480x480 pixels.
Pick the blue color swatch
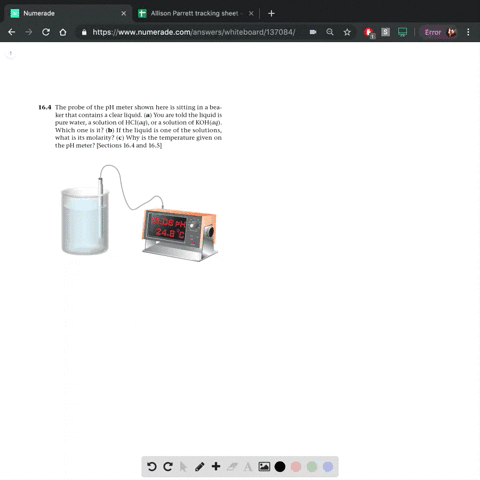pyautogui.click(x=328, y=467)
